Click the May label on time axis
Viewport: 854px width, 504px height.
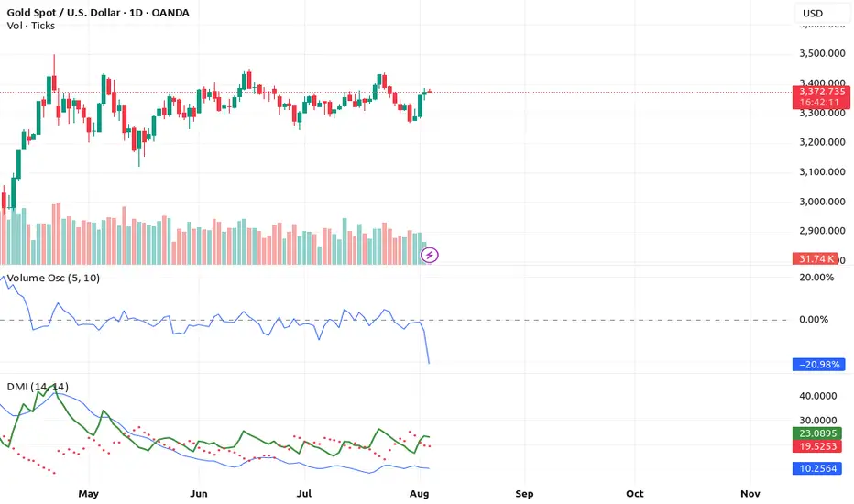(x=89, y=494)
